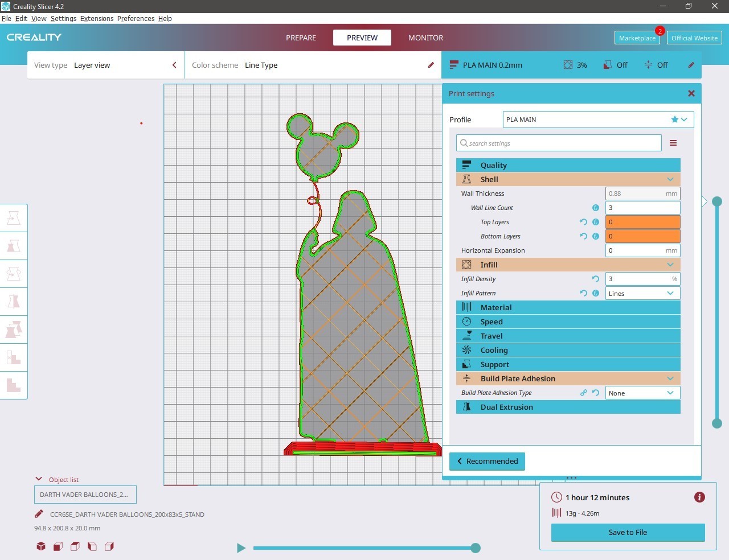Open the settings visibility hamburger menu
This screenshot has height=560, width=729.
(x=673, y=143)
